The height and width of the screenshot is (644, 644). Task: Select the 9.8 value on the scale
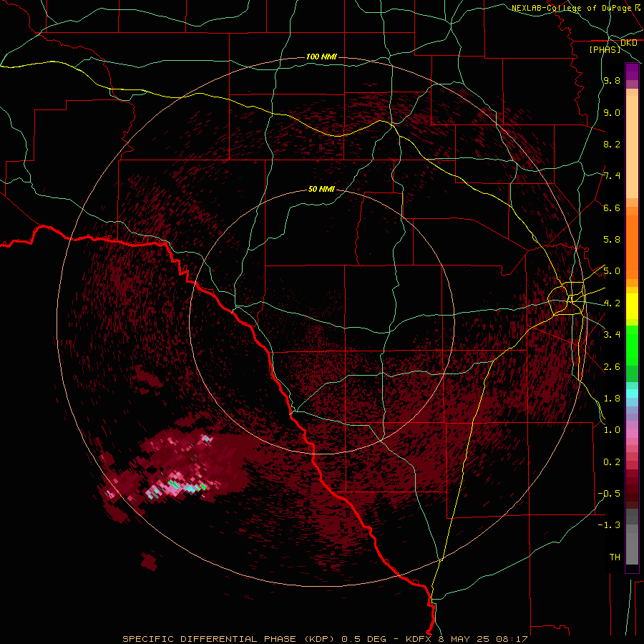pos(612,81)
